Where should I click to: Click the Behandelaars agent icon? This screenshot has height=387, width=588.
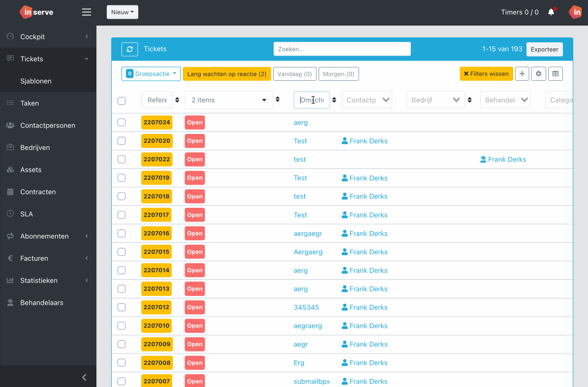[10, 302]
